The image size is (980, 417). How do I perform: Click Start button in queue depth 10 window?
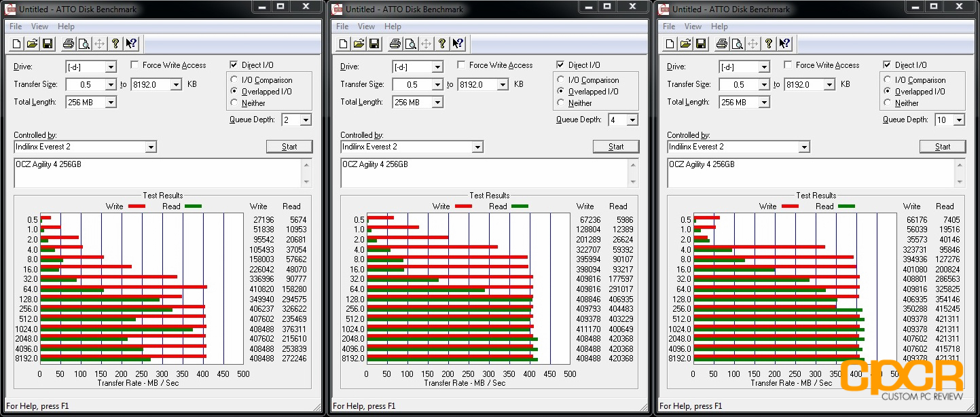click(943, 147)
